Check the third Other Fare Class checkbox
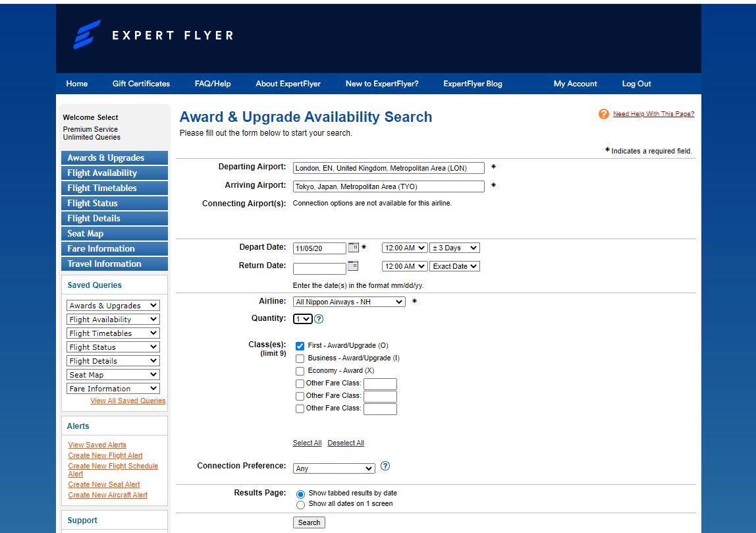 pyautogui.click(x=300, y=408)
